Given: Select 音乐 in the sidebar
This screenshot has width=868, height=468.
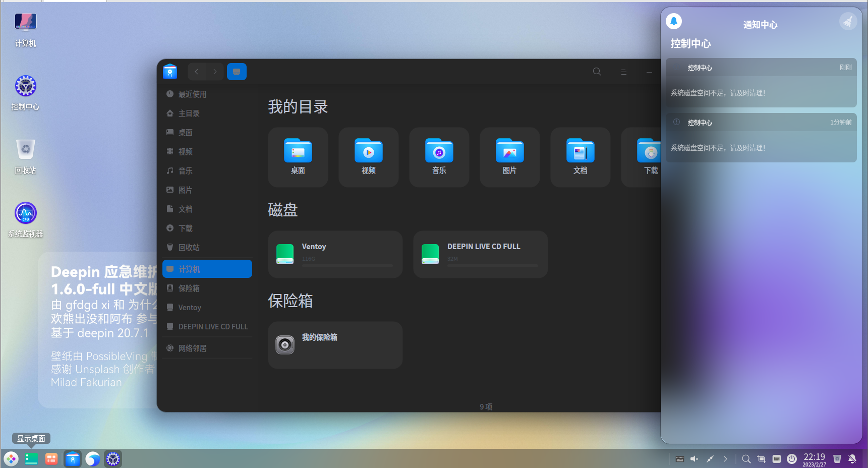Looking at the screenshot, I should pos(207,171).
